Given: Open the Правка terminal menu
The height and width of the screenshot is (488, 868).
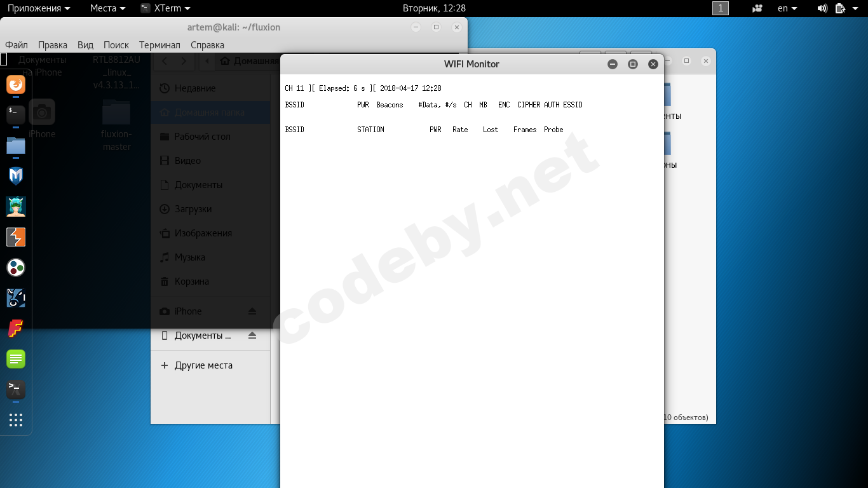Looking at the screenshot, I should coord(53,45).
